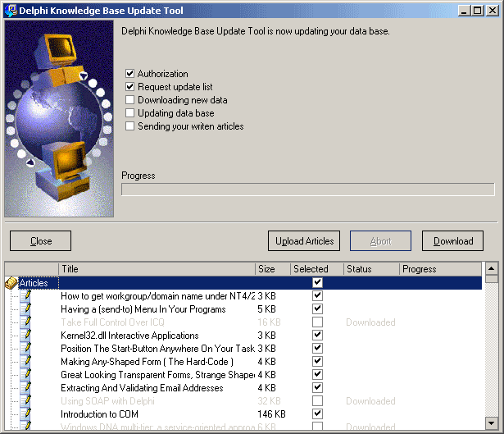This screenshot has width=504, height=434.
Task: Sort by the Size column header
Action: (x=273, y=269)
